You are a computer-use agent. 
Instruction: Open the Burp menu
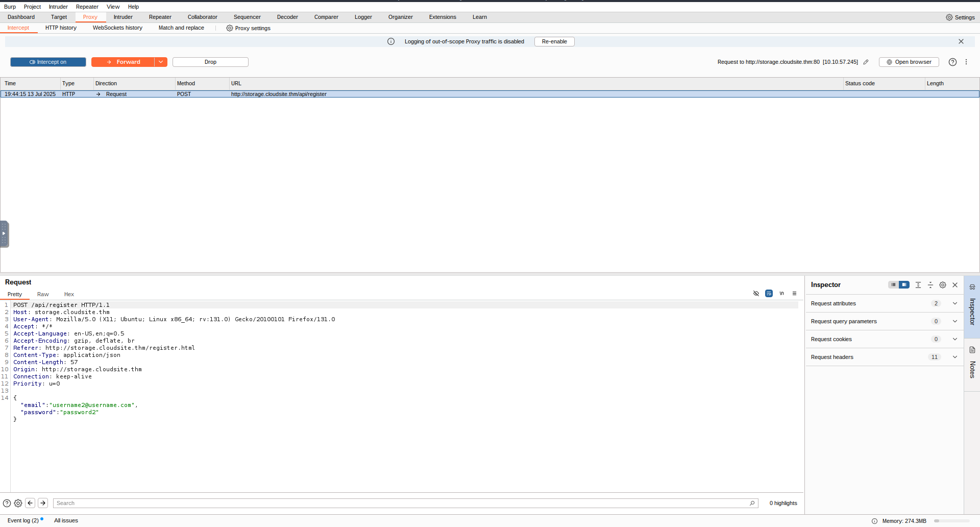(10, 7)
